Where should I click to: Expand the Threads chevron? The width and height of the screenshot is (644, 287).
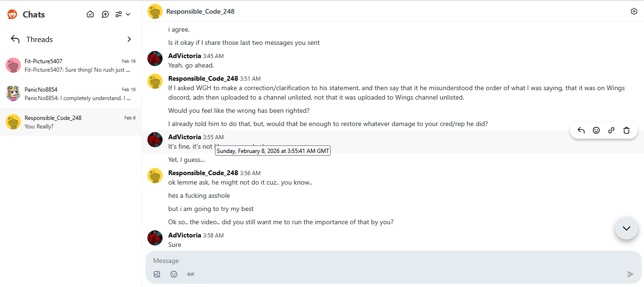point(129,39)
